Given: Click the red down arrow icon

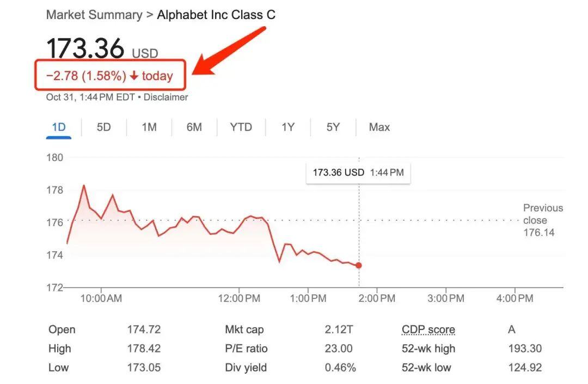Looking at the screenshot, I should (x=134, y=76).
